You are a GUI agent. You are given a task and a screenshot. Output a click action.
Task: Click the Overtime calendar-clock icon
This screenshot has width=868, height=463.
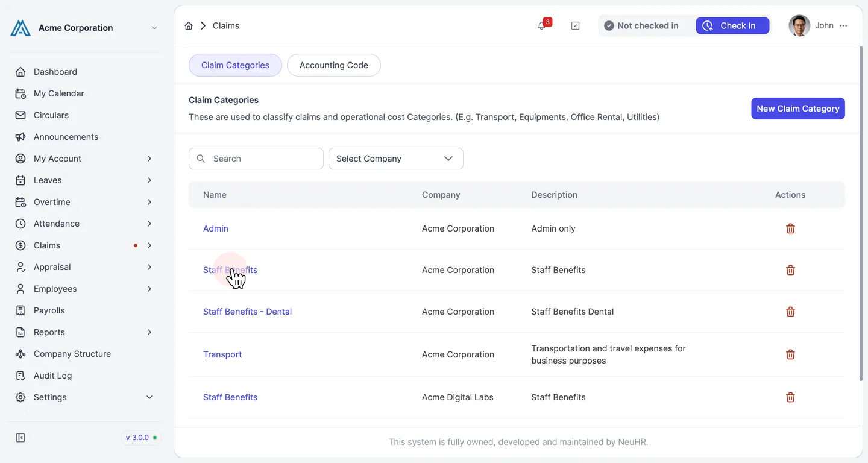(20, 202)
